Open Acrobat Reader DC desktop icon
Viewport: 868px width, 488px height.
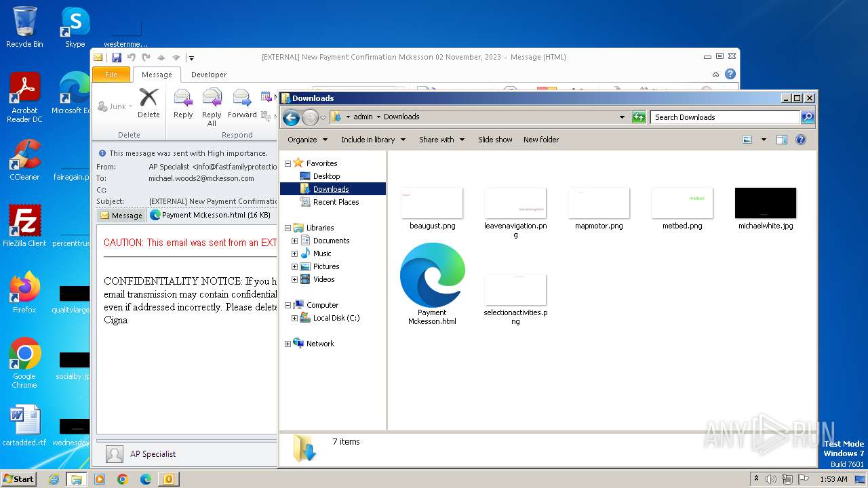(24, 97)
